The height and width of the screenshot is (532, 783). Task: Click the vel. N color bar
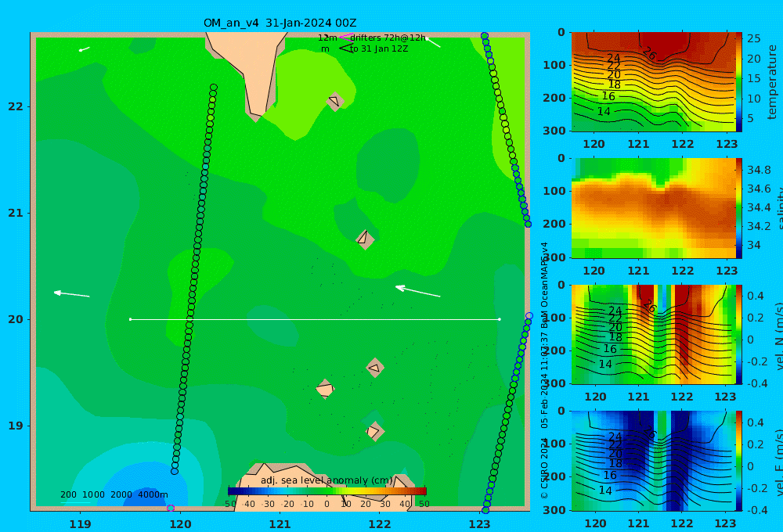coord(739,334)
